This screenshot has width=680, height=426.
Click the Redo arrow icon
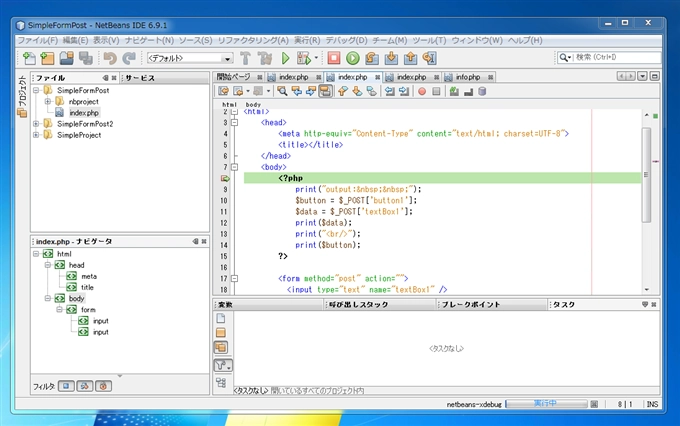coord(129,58)
